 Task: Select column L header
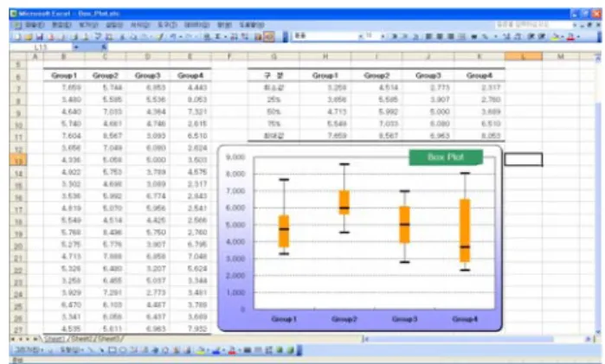523,57
